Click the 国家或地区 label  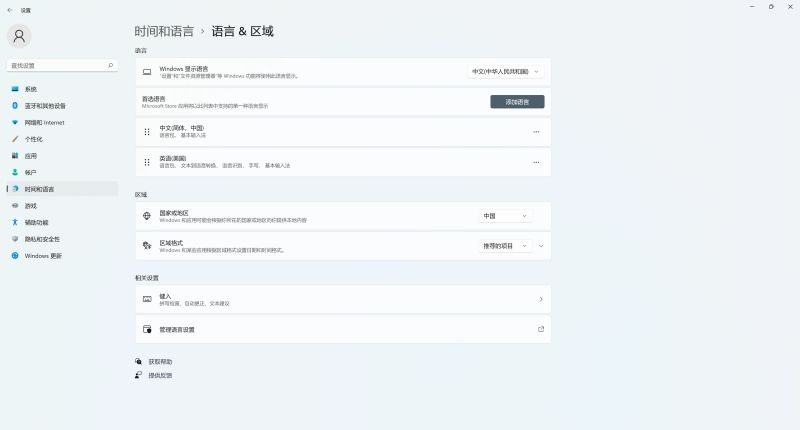pyautogui.click(x=174, y=213)
